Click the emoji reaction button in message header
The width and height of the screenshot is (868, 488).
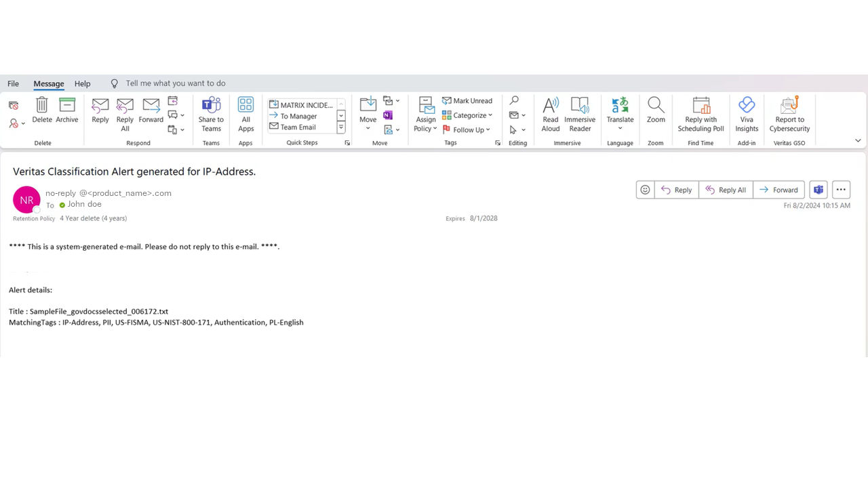coord(645,190)
